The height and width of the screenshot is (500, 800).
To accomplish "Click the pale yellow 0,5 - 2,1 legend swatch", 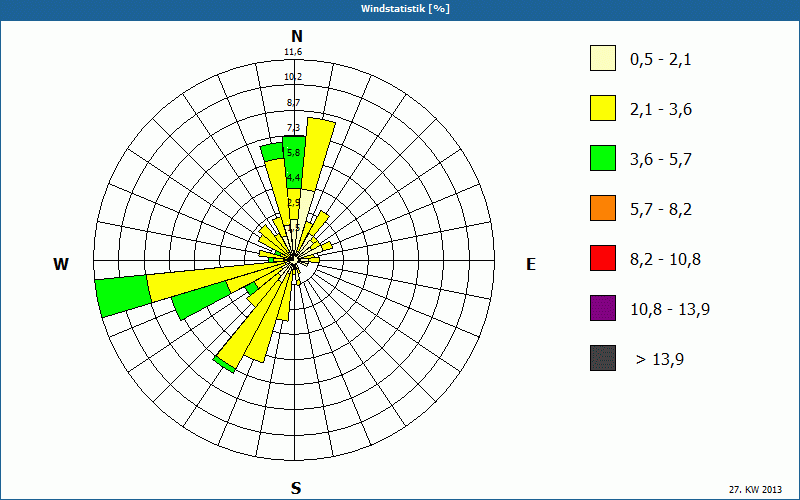I will click(x=603, y=58).
